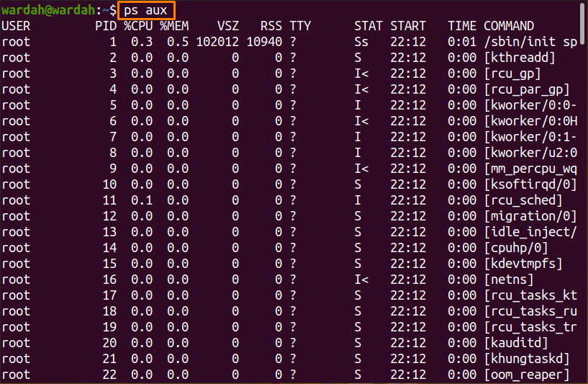Select the START column header
The width and height of the screenshot is (588, 384).
pyautogui.click(x=408, y=26)
